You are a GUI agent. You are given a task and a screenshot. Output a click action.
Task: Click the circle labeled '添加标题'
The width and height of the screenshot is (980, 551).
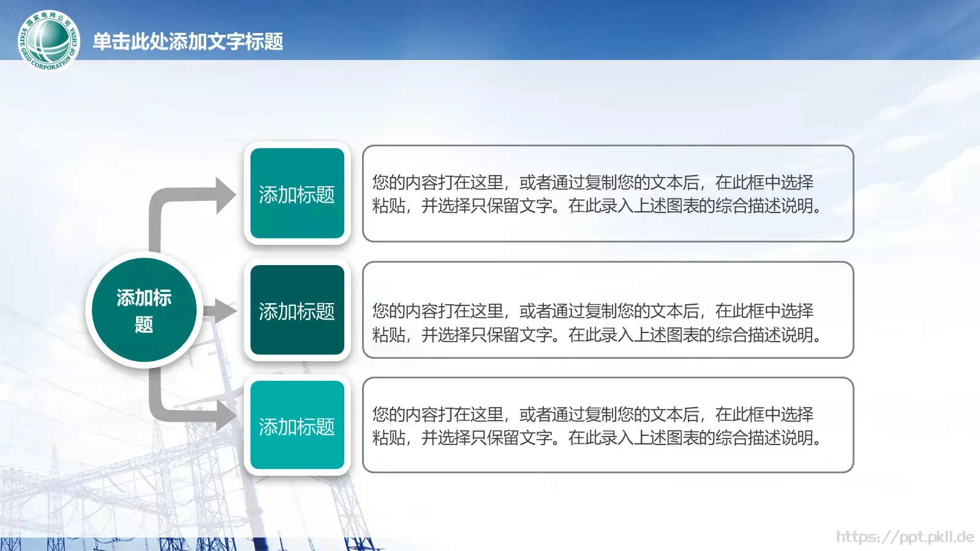(144, 310)
